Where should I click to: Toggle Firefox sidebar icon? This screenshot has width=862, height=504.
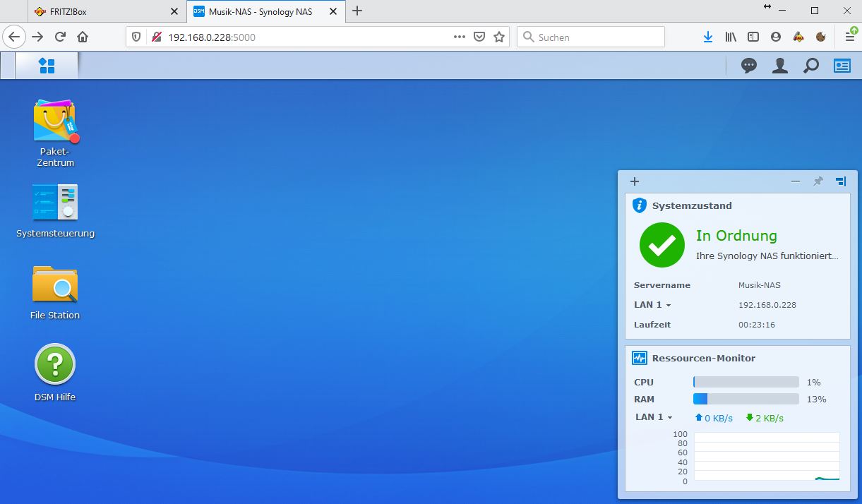click(x=753, y=37)
